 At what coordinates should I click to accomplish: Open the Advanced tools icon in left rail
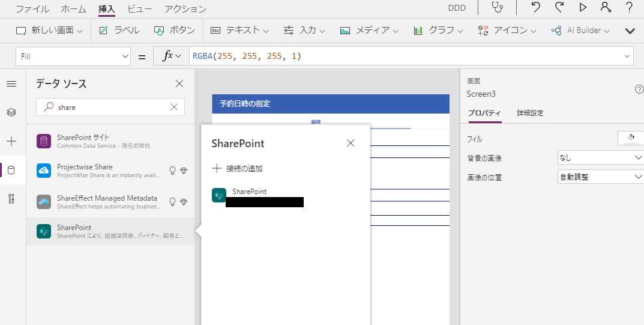11,199
